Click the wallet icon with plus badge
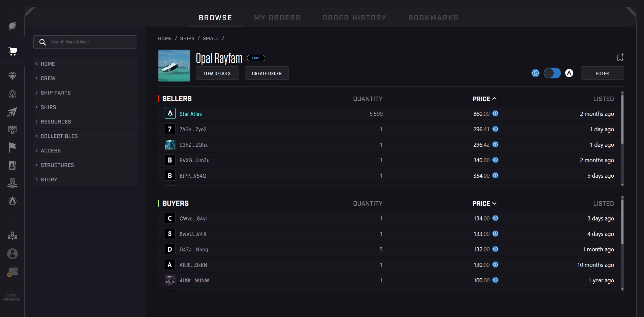The height and width of the screenshot is (317, 644). point(12,272)
